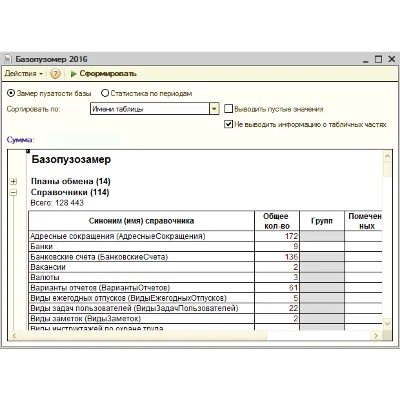Select Замер пузатости базы radio button

tap(11, 93)
